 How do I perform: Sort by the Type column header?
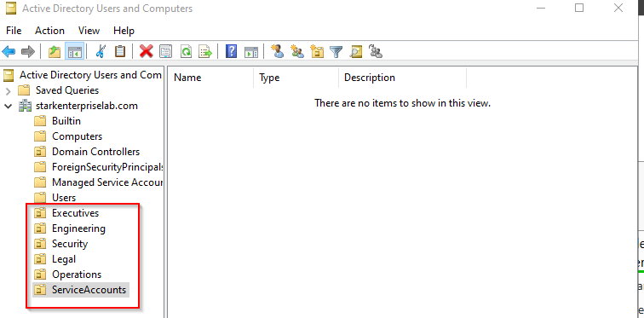pyautogui.click(x=296, y=78)
